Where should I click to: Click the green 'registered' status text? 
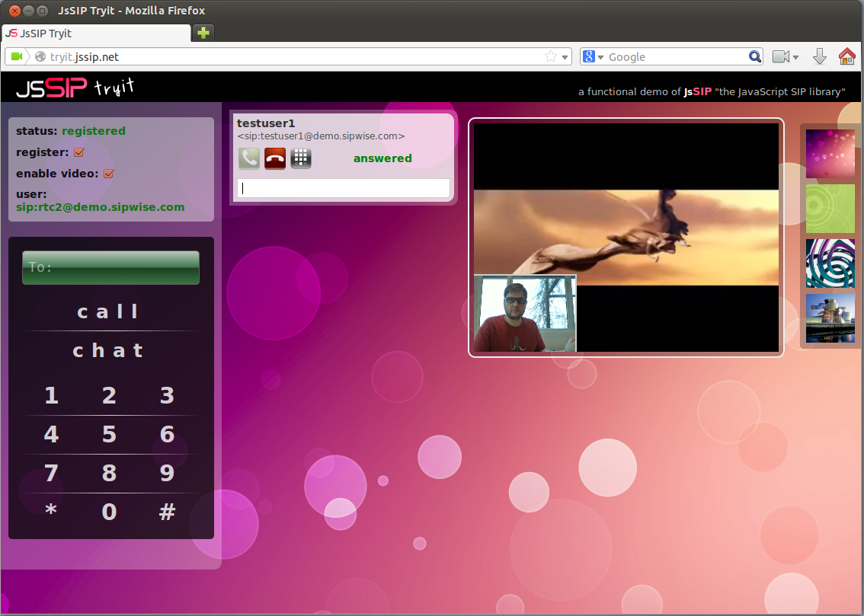click(x=94, y=131)
